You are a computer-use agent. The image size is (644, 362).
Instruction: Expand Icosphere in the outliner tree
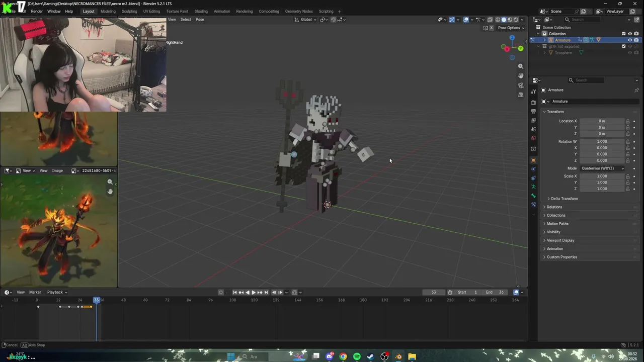[x=544, y=53]
